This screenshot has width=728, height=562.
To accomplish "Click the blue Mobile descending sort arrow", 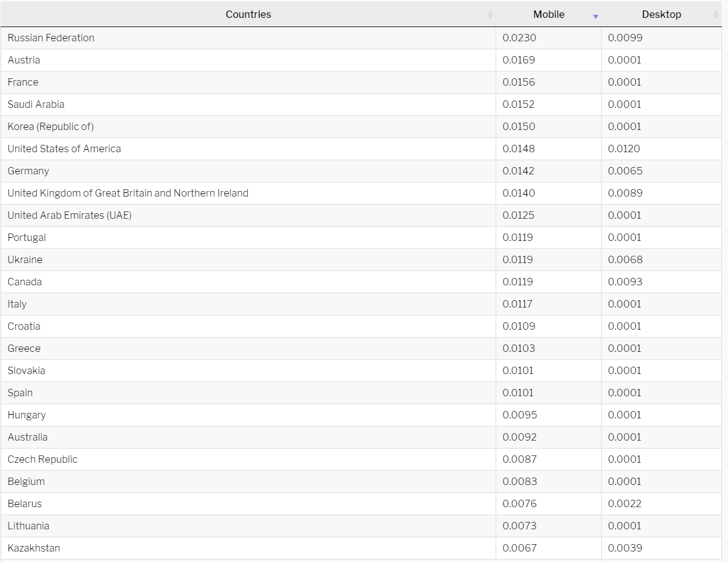I will coord(595,17).
